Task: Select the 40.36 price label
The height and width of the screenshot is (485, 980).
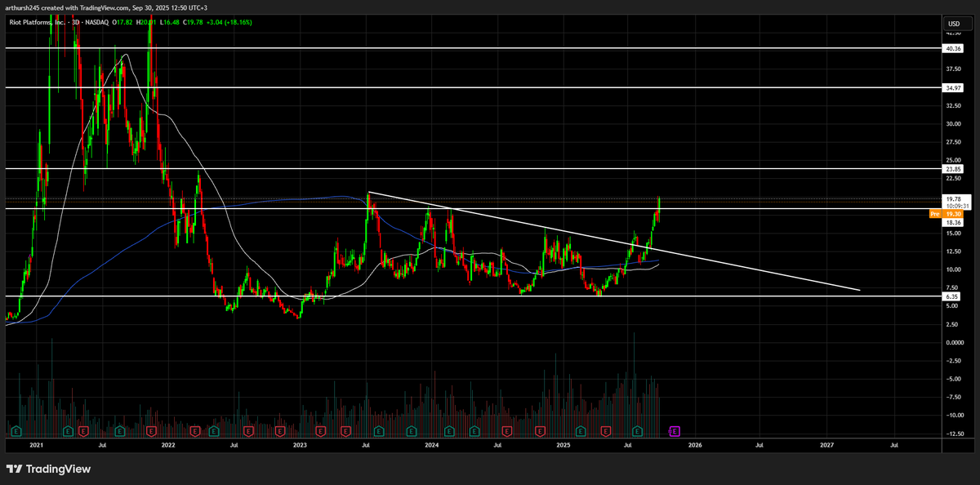Action: pyautogui.click(x=953, y=49)
